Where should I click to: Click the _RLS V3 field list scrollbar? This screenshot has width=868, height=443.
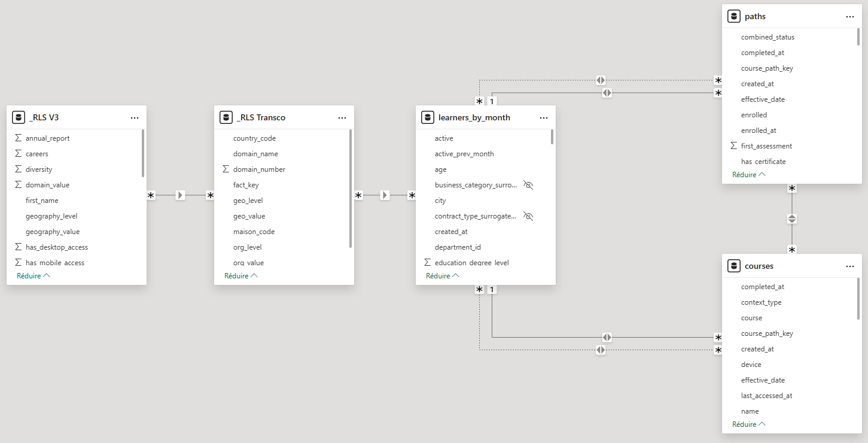[x=143, y=153]
